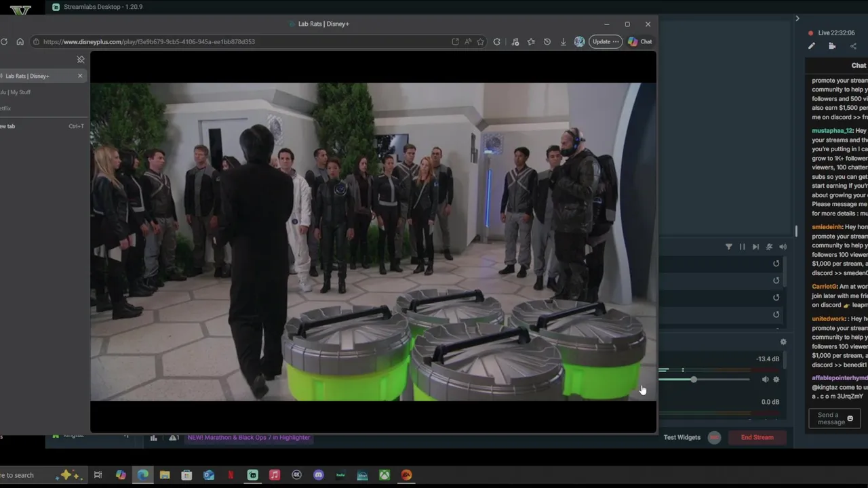Adjust the mixer volume slider
The image size is (868, 488).
pyautogui.click(x=694, y=380)
